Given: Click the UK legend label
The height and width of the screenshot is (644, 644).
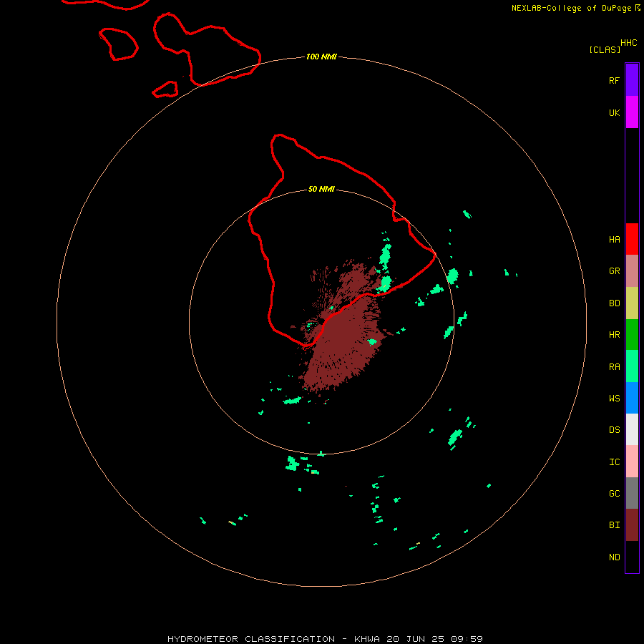Looking at the screenshot, I should pos(614,112).
